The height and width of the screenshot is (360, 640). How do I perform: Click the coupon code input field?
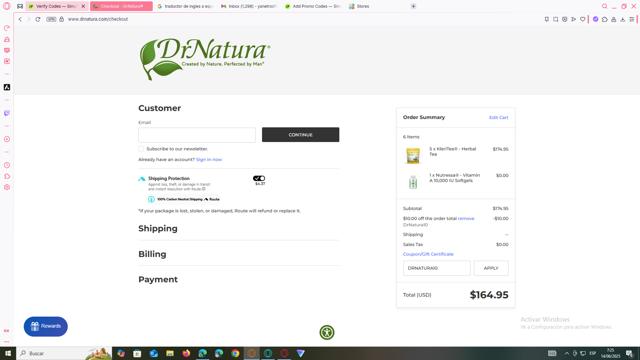coord(436,268)
